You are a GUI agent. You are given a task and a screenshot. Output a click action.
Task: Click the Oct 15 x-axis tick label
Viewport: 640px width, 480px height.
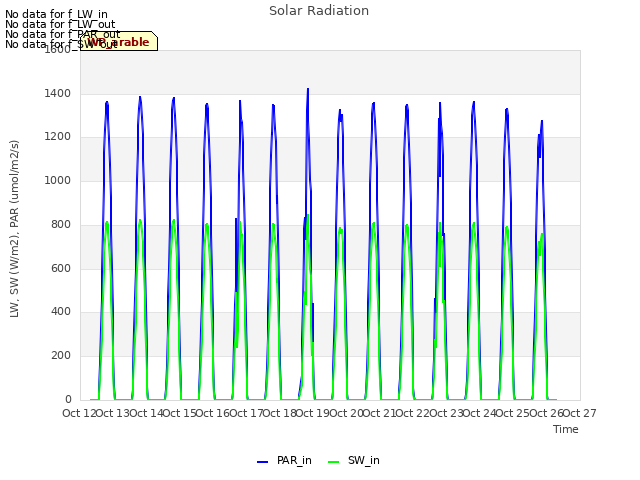[180, 413]
